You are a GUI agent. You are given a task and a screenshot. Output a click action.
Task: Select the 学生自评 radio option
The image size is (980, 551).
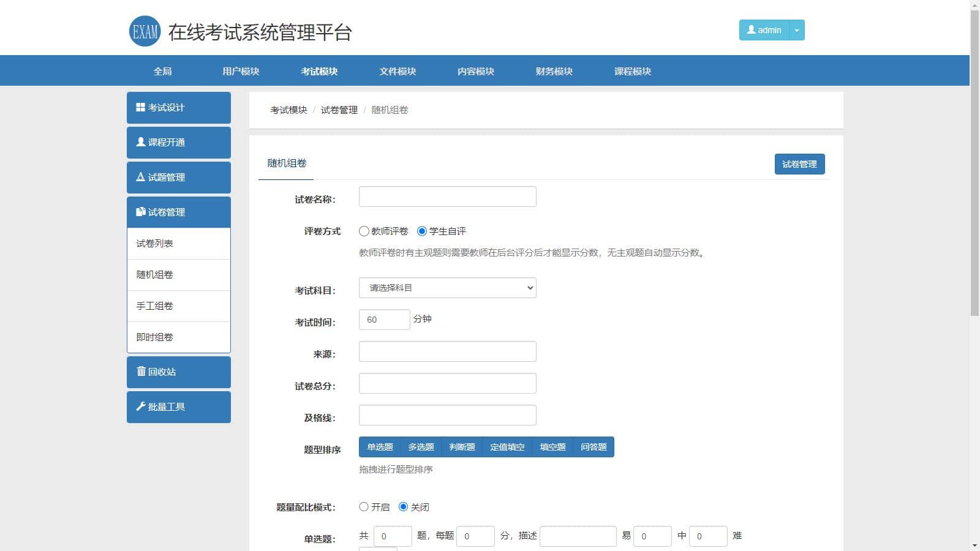pos(422,231)
